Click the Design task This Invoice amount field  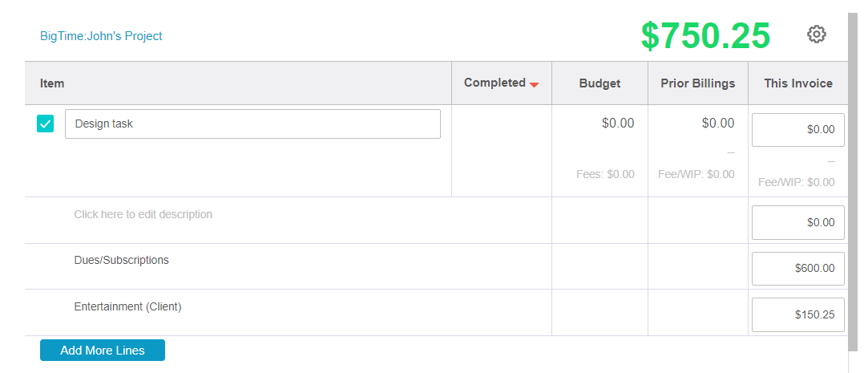tap(797, 130)
